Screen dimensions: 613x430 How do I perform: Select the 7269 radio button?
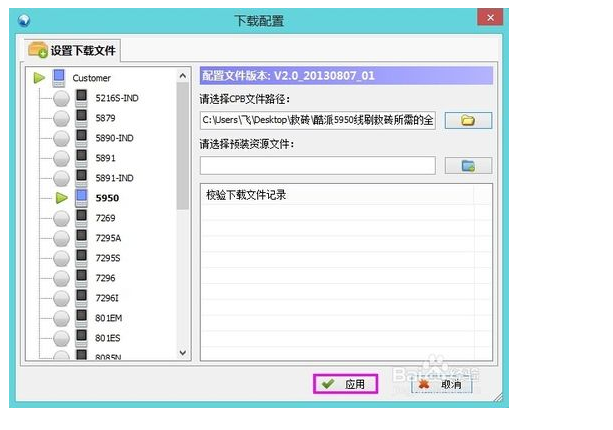[x=61, y=219]
